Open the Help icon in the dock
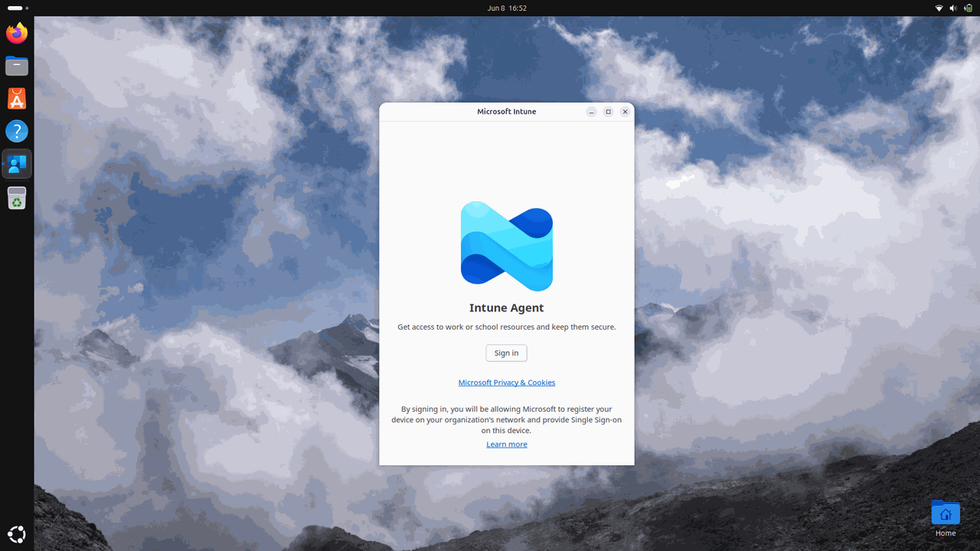 pyautogui.click(x=17, y=131)
